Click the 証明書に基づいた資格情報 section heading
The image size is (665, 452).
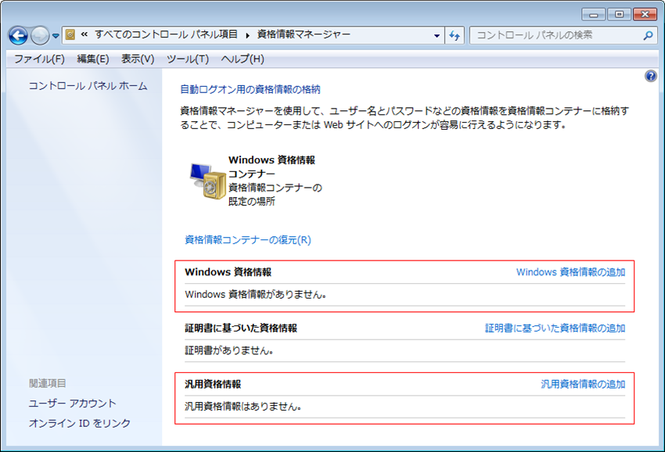click(241, 328)
